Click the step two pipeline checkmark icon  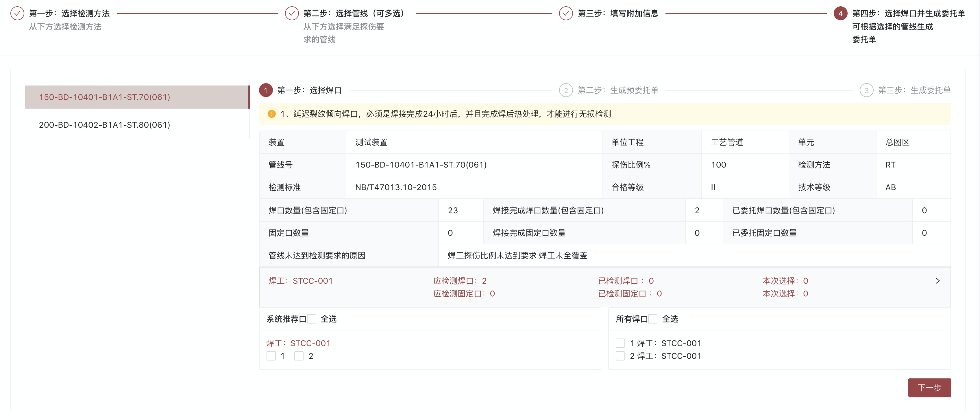point(292,13)
